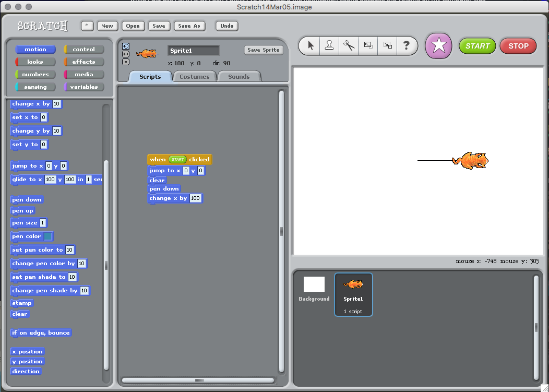
Task: Open the motion blocks category
Action: point(35,50)
